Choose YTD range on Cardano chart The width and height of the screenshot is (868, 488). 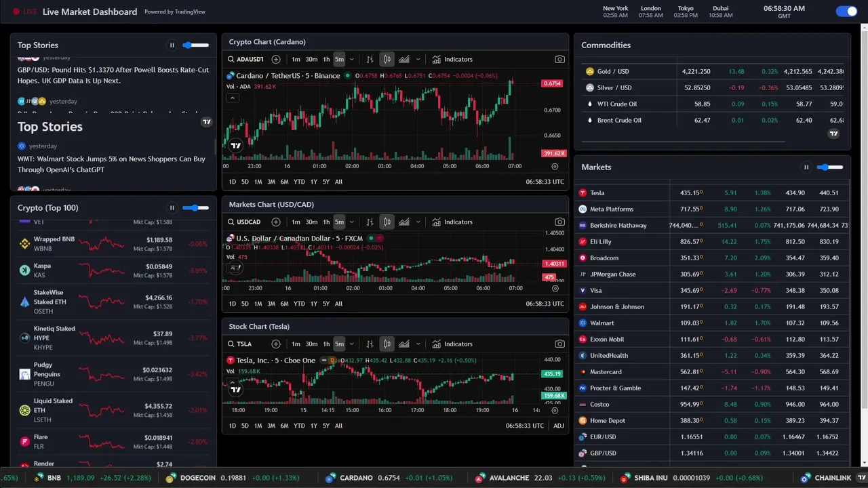pyautogui.click(x=299, y=182)
